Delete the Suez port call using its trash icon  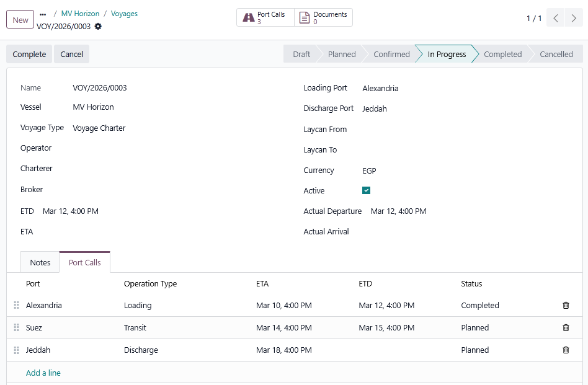click(565, 327)
